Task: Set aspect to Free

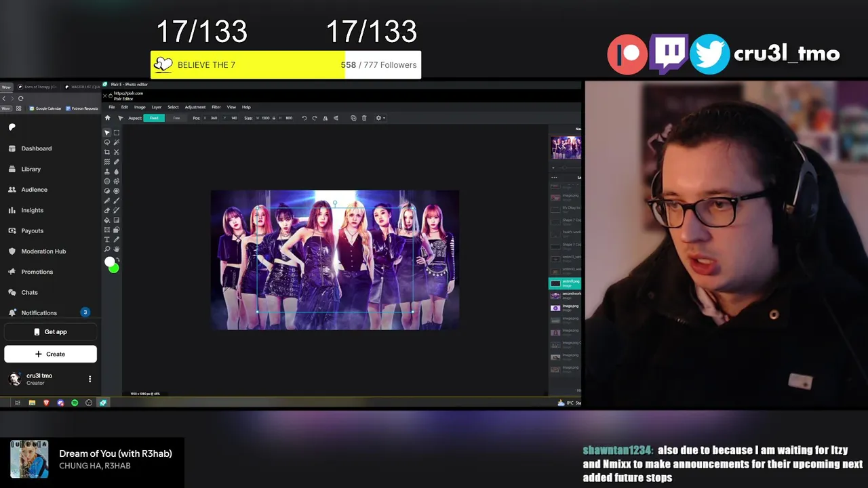Action: click(x=176, y=118)
